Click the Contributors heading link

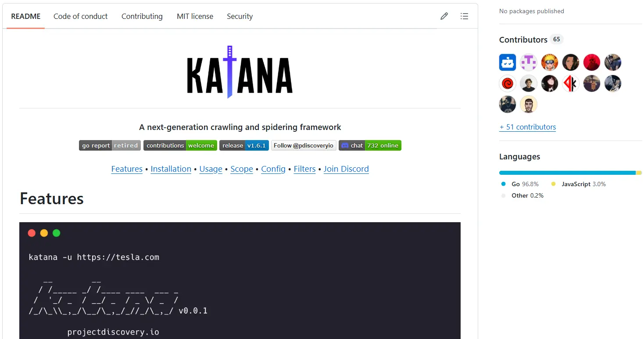tap(523, 40)
